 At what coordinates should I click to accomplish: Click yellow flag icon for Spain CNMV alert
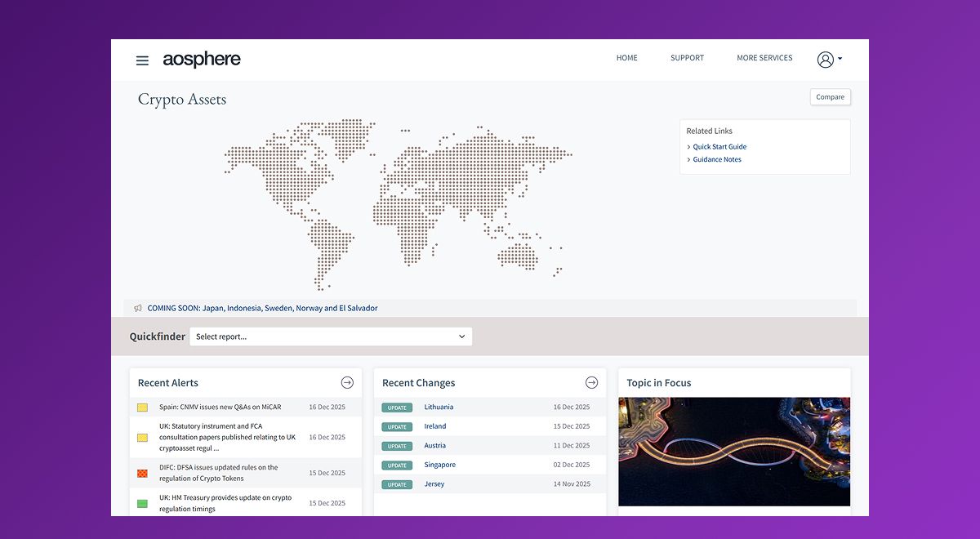pos(142,407)
